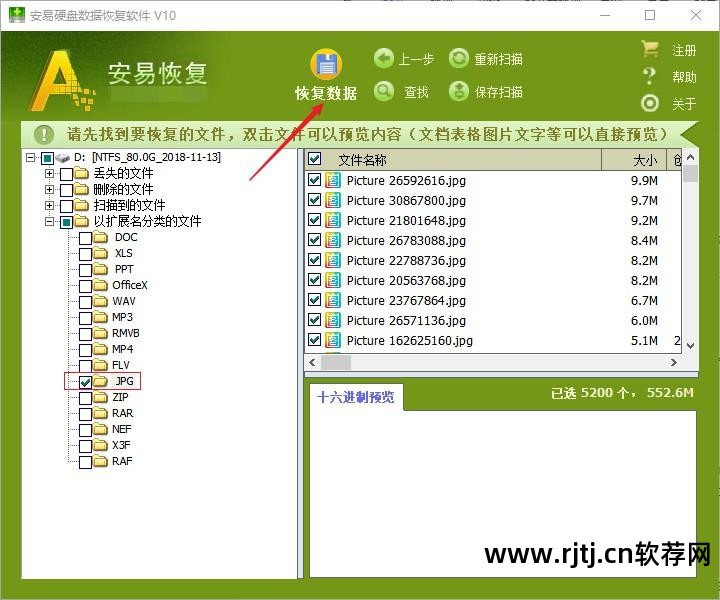
Task: Expand the 丢失的文件 tree node
Action: pos(49,174)
